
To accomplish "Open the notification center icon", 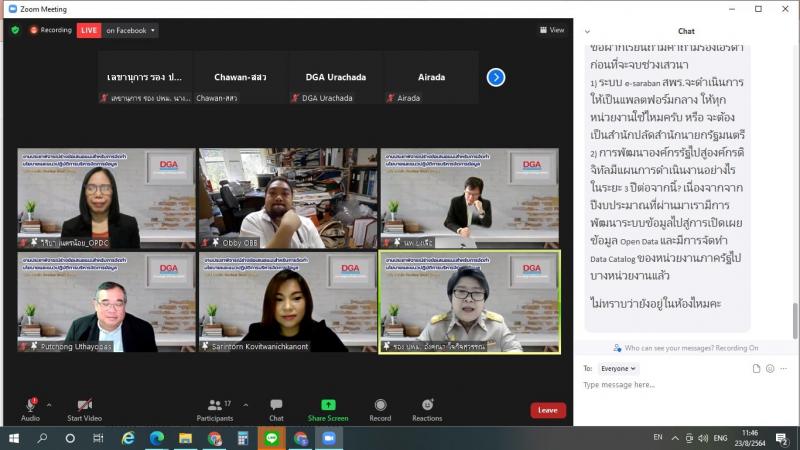I will pyautogui.click(x=782, y=438).
